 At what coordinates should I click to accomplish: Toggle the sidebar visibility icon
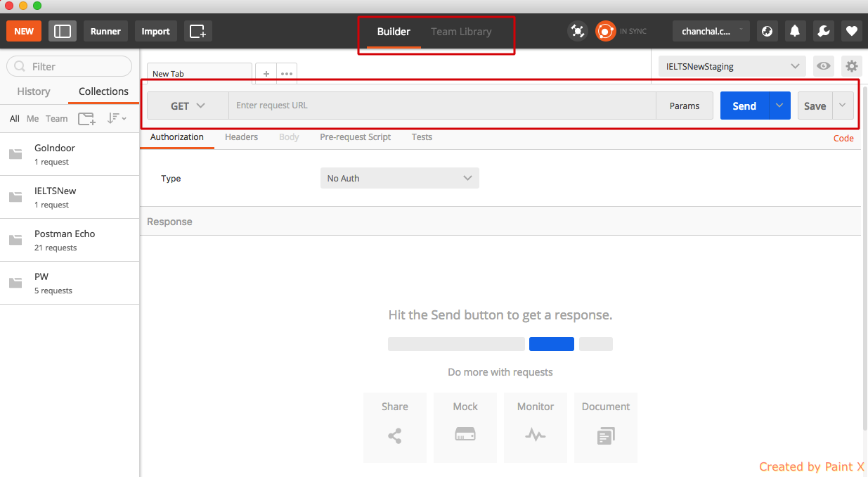[63, 31]
